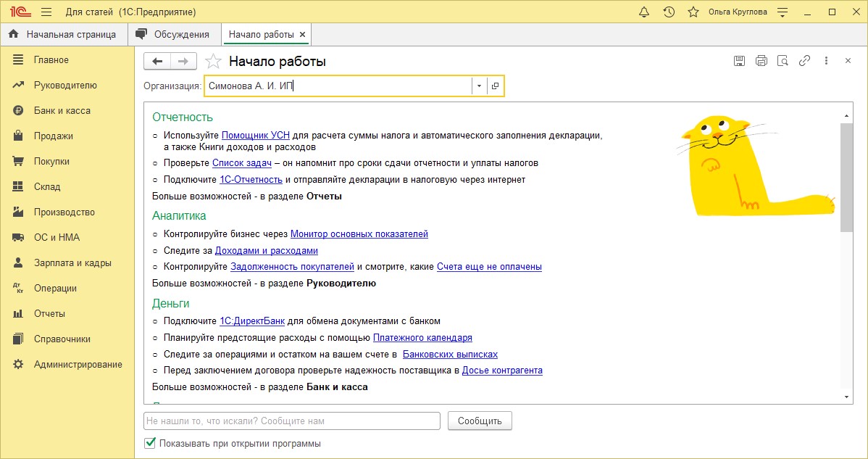Click the Сообщить button
868x459 pixels.
[x=480, y=421]
